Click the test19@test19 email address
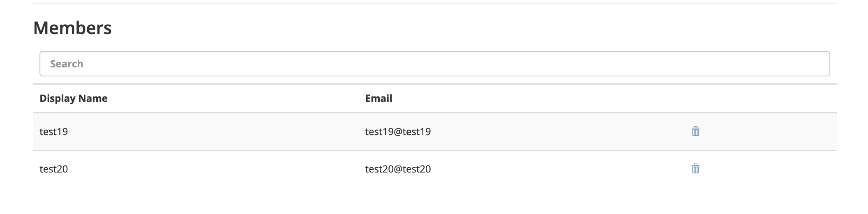 point(398,132)
